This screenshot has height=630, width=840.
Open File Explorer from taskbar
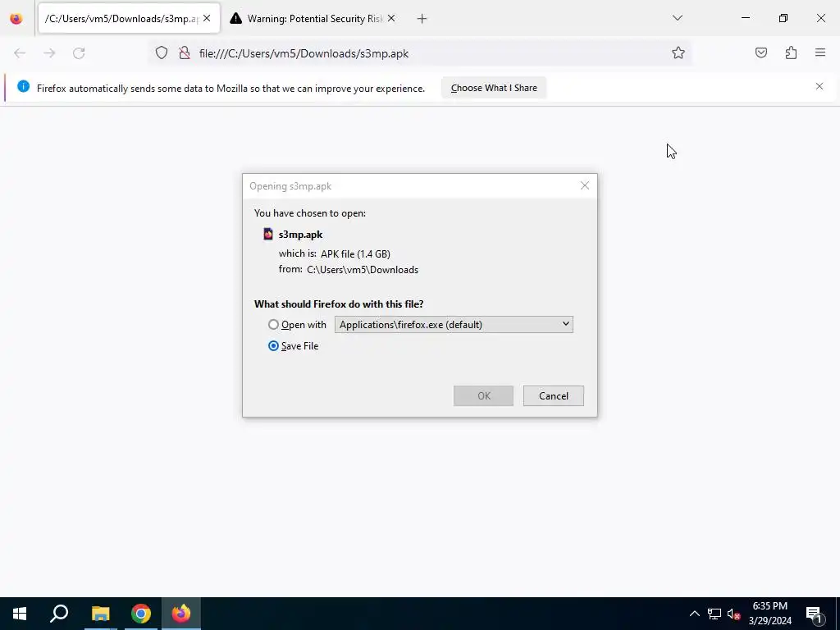tap(100, 614)
